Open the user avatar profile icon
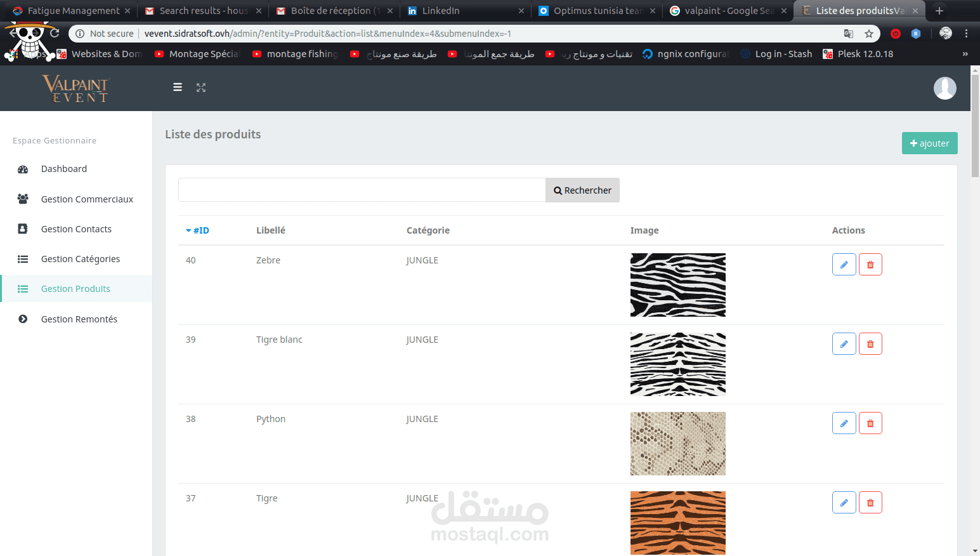Viewport: 980px width, 556px height. (944, 88)
